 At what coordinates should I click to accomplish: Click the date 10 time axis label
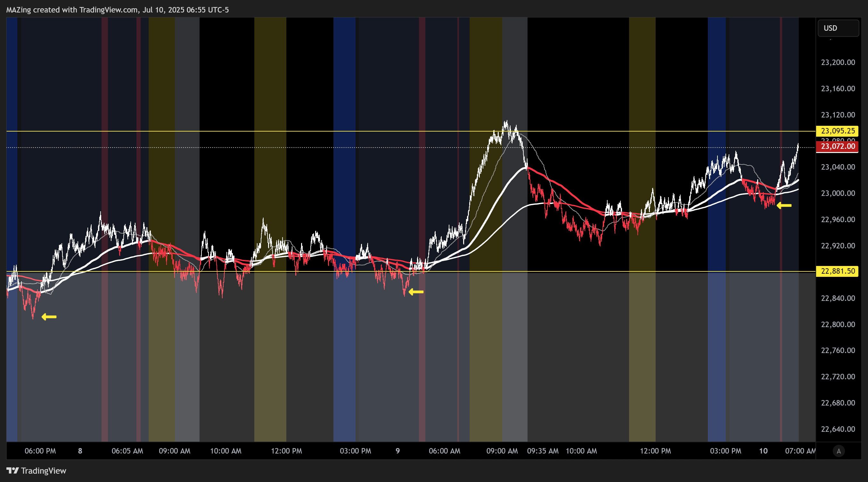coord(763,451)
